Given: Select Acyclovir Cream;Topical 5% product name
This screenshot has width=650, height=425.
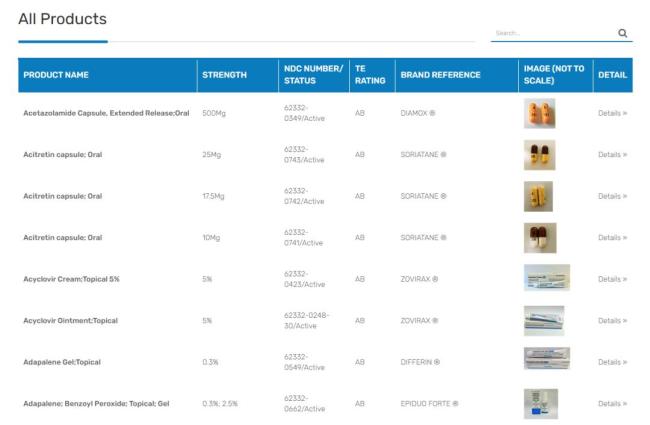Looking at the screenshot, I should (x=71, y=279).
